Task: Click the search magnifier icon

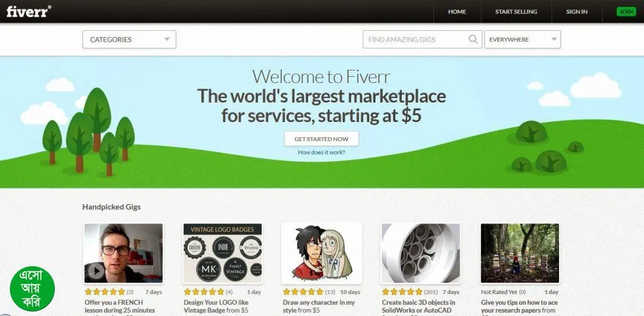Action: coord(473,40)
